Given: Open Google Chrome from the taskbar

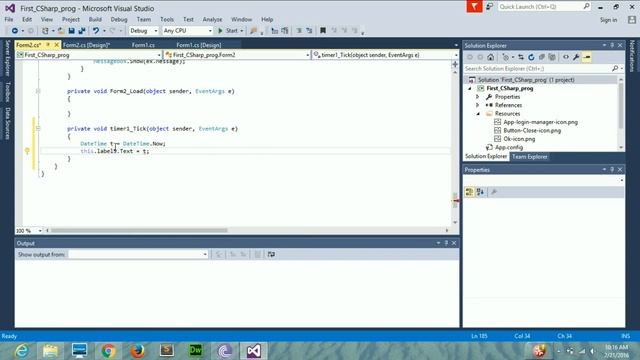Looking at the screenshot, I should pos(108,351).
